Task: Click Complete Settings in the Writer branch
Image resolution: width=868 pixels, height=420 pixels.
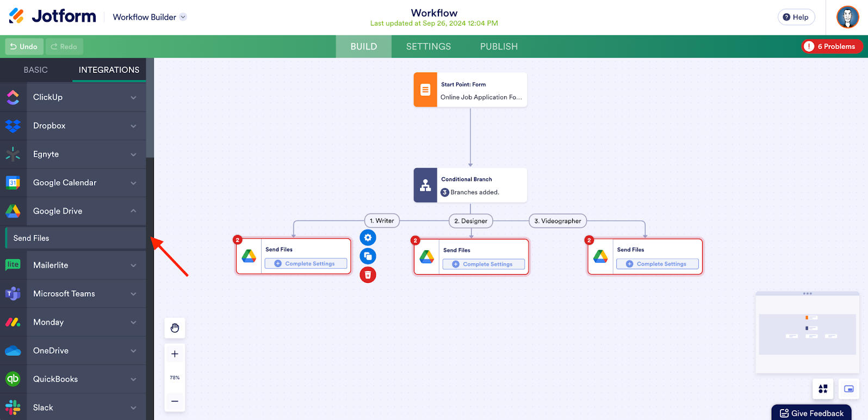Action: click(306, 264)
